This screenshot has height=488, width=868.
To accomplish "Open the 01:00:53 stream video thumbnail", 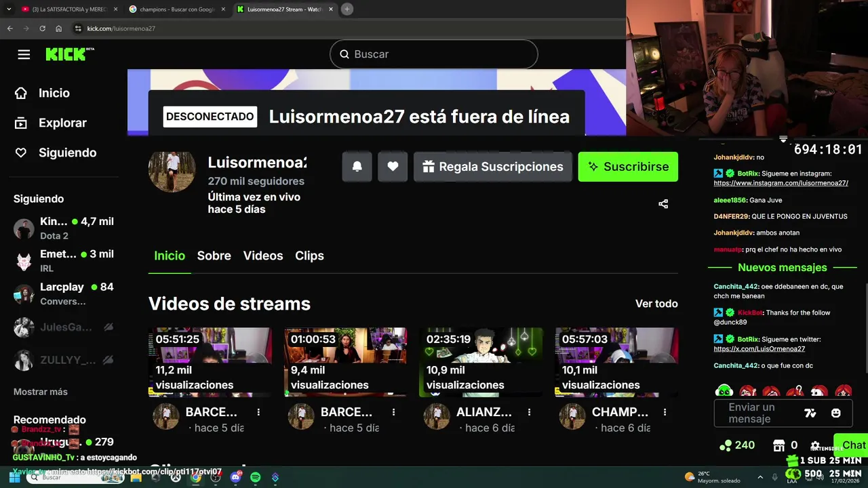I will point(346,362).
